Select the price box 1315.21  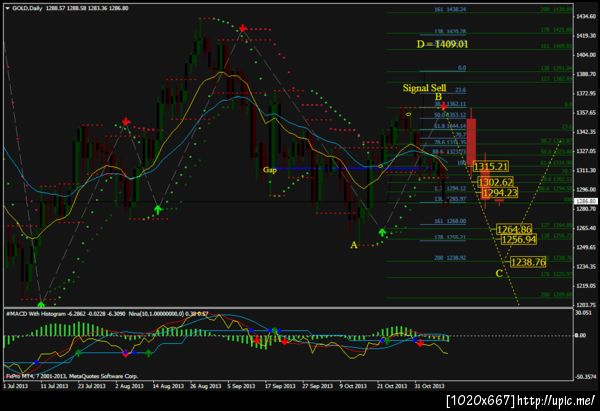[x=491, y=166]
